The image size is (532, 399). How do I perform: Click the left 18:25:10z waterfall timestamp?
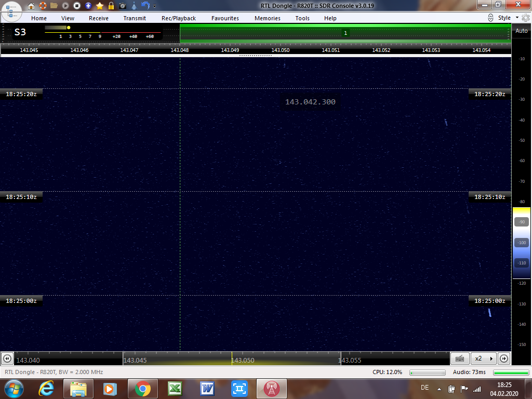(21, 197)
